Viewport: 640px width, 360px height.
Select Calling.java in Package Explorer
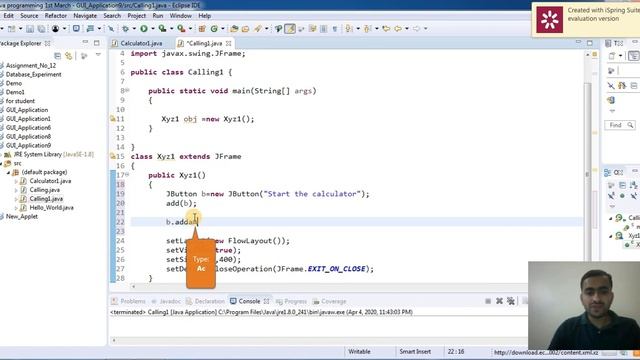coord(44,190)
